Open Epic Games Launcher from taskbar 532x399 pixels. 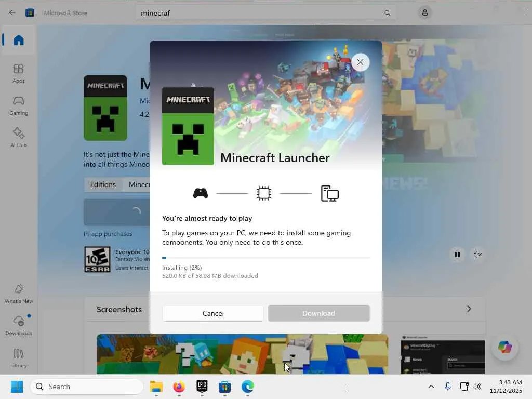[202, 387]
